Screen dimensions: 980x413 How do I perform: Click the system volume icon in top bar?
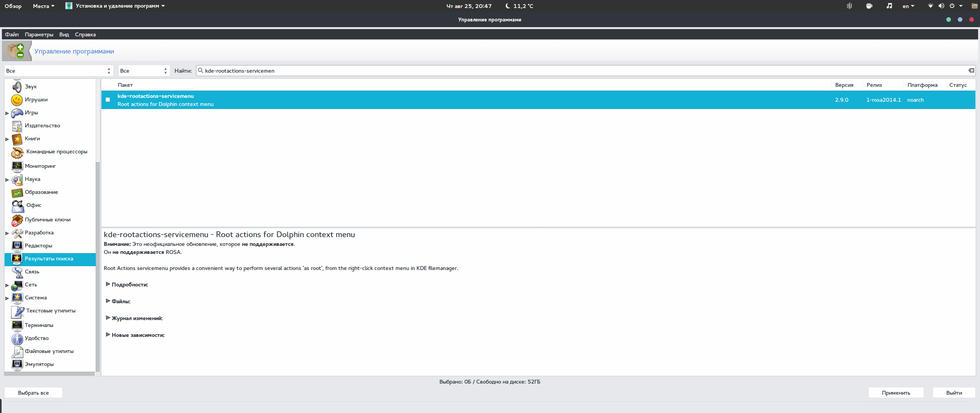point(941,6)
